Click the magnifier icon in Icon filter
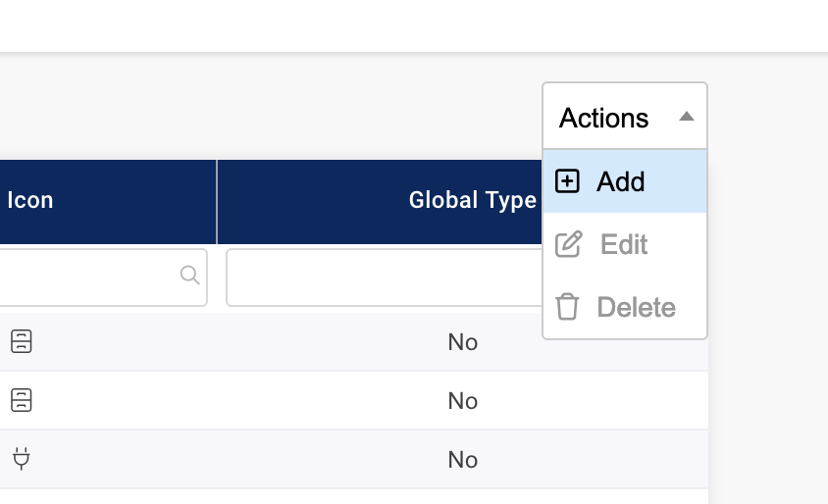 tap(190, 276)
